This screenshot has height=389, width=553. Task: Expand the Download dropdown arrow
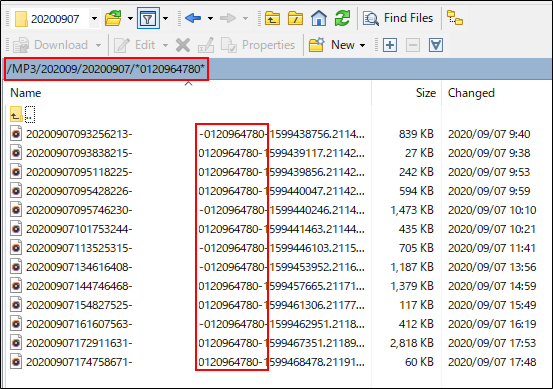tap(98, 45)
